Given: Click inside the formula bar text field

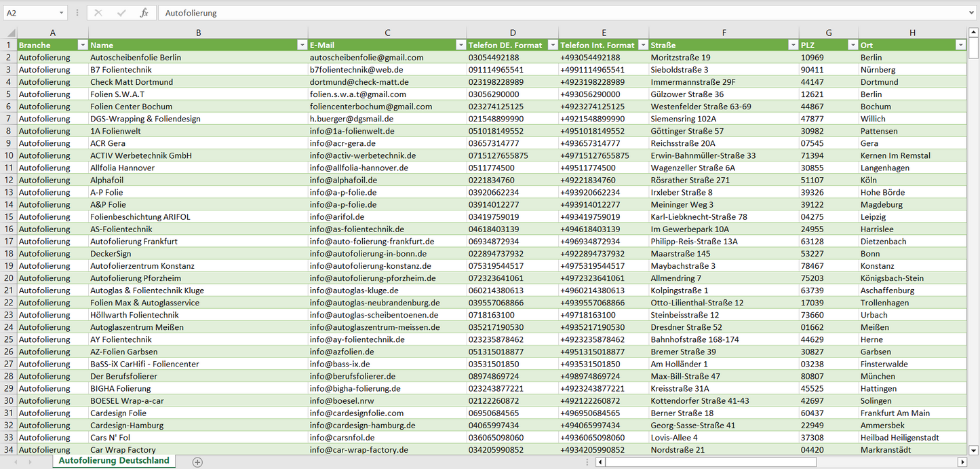Looking at the screenshot, I should pyautogui.click(x=543, y=13).
